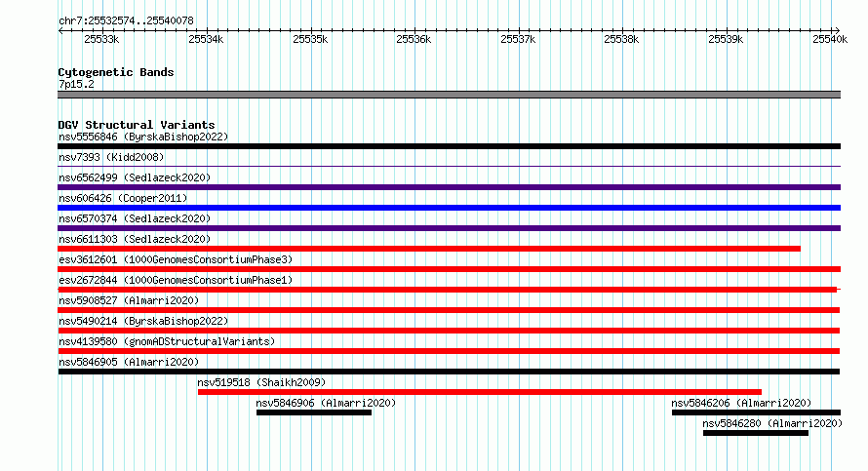Click nsv6570374 (Sedlazeck2020) label

pos(135,218)
